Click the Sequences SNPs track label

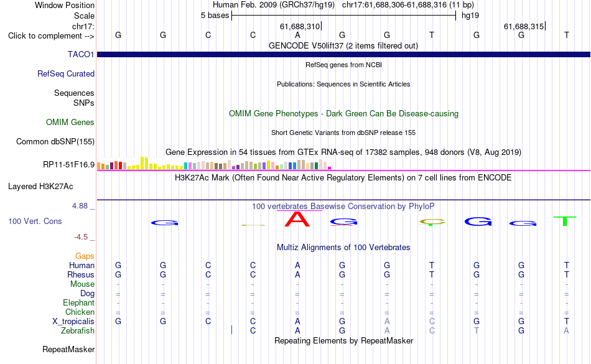pyautogui.click(x=74, y=98)
